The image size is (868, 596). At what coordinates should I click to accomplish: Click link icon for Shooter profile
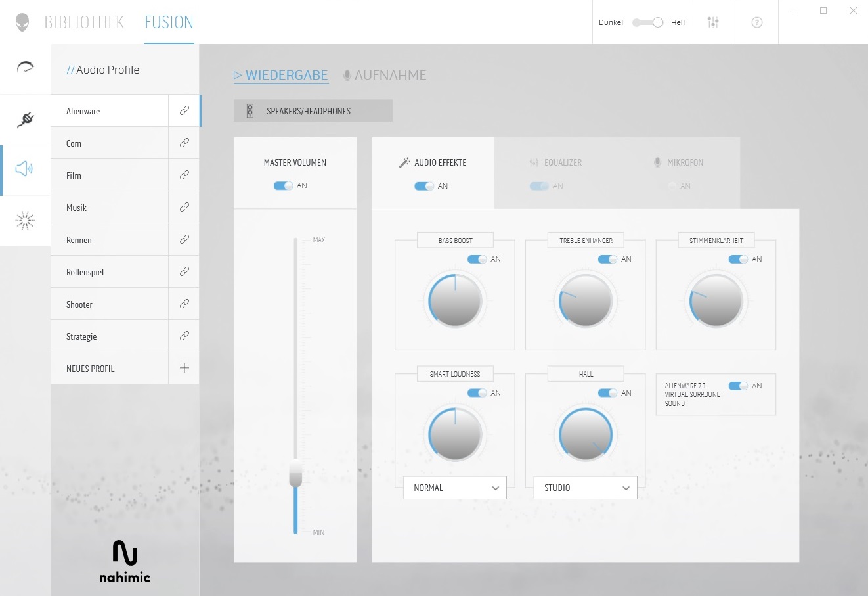point(184,304)
